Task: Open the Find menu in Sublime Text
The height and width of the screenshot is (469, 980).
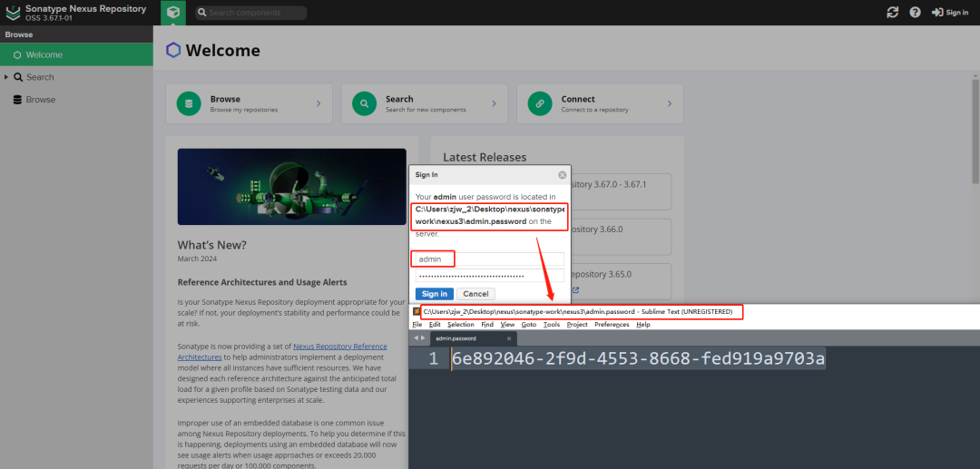Action: click(x=487, y=325)
